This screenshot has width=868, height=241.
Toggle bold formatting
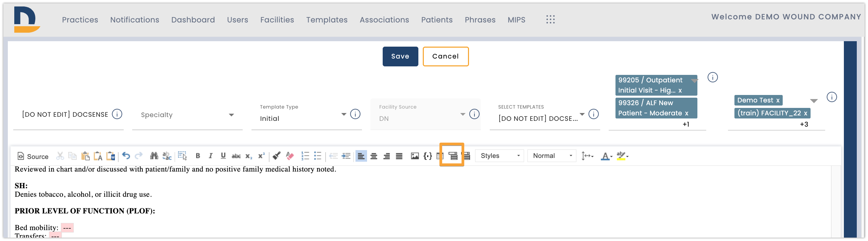click(x=198, y=156)
